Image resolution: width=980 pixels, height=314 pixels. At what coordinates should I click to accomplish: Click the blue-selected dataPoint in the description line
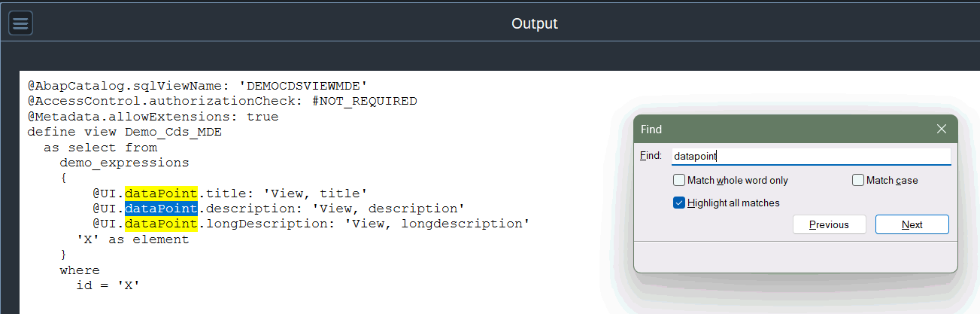click(x=161, y=209)
